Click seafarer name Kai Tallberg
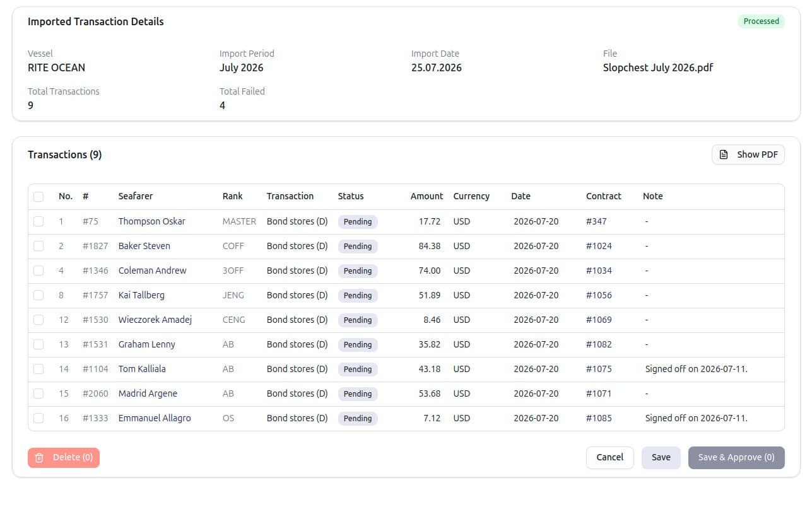The width and height of the screenshot is (812, 507). click(x=141, y=295)
